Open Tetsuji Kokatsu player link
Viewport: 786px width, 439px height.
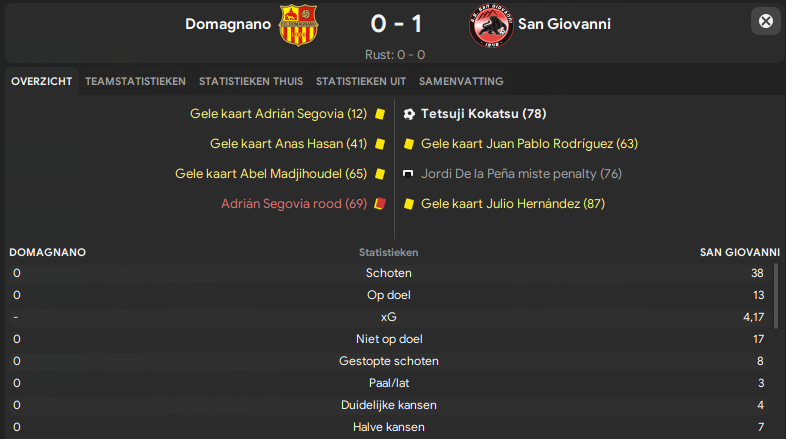point(484,114)
